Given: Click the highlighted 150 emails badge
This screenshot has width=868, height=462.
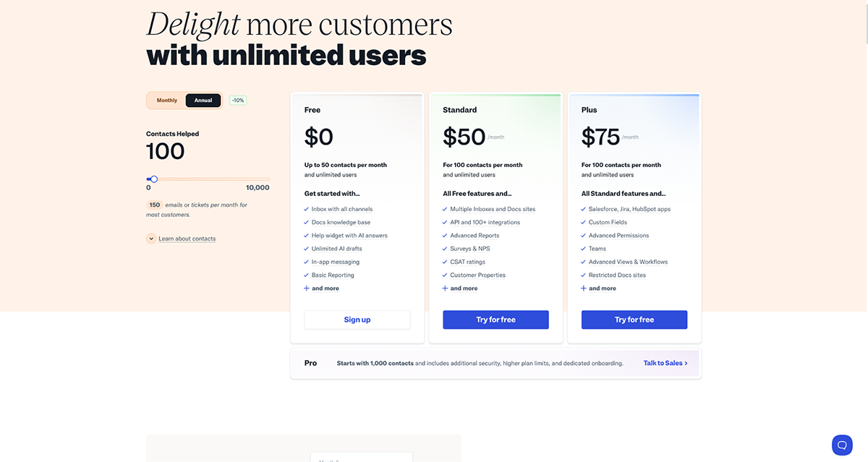Looking at the screenshot, I should (x=153, y=205).
